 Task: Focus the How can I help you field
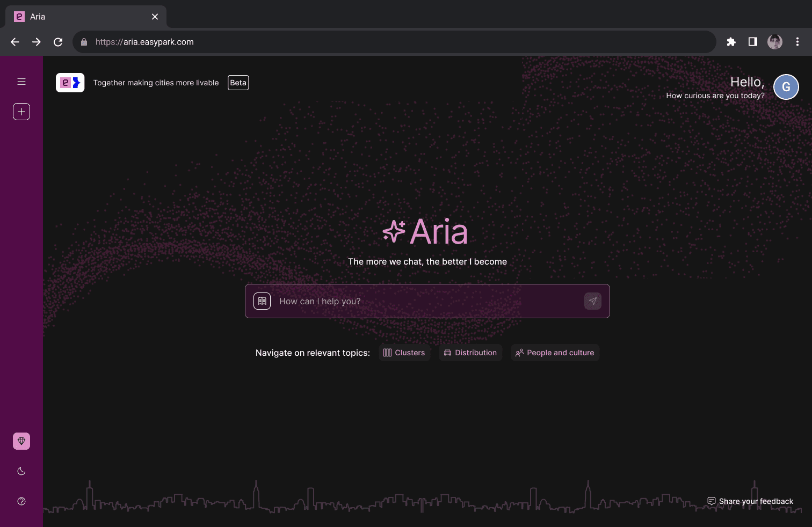tap(427, 301)
